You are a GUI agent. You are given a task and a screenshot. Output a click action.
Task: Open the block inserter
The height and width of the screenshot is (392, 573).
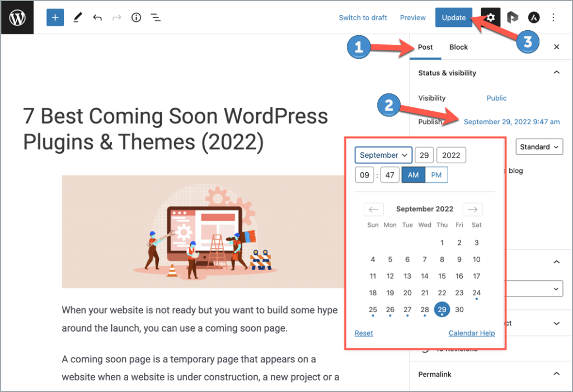click(54, 17)
